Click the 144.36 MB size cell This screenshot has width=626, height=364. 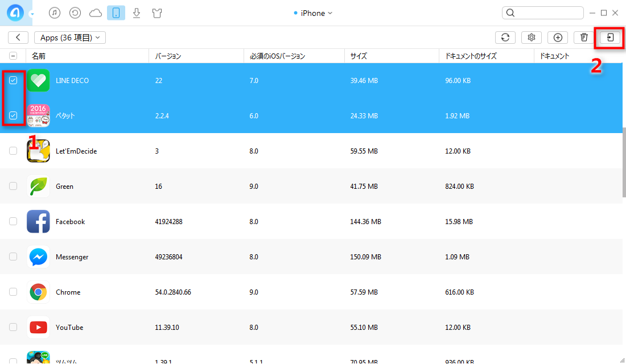(366, 221)
